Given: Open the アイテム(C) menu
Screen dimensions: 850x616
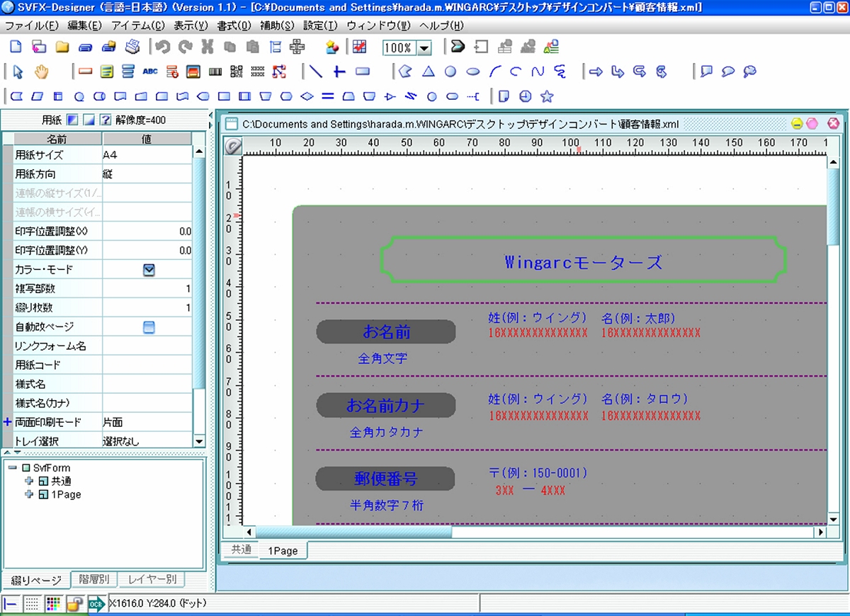Looking at the screenshot, I should [137, 25].
